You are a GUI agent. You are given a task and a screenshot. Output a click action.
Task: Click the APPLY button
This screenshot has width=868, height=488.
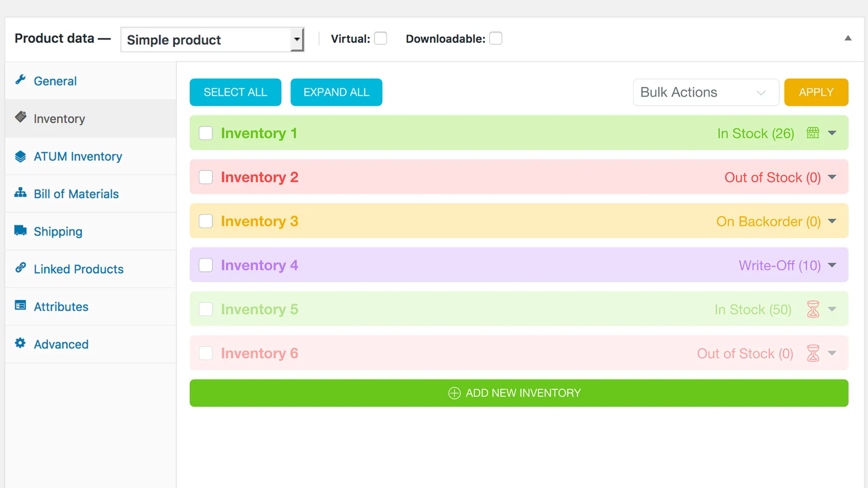pyautogui.click(x=816, y=92)
